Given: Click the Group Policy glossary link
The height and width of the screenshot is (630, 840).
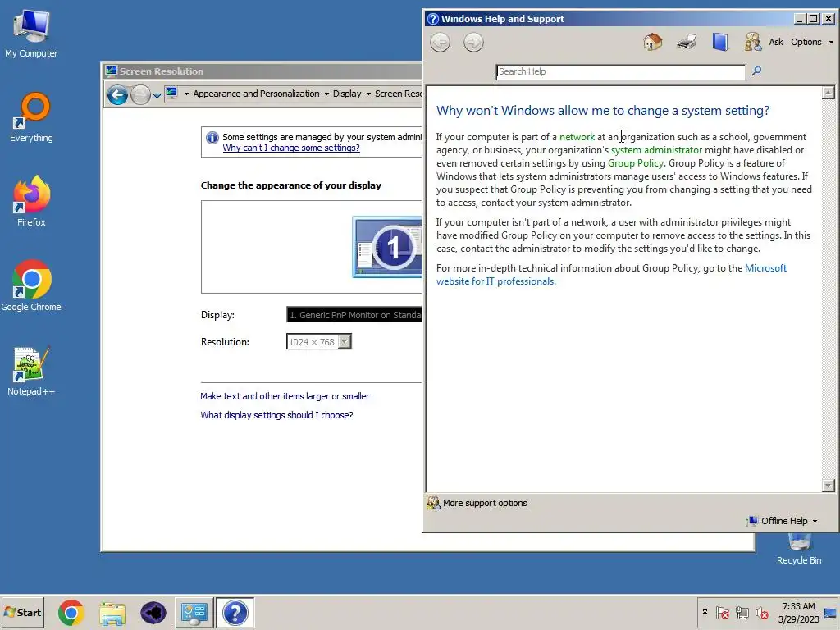Looking at the screenshot, I should coord(636,163).
